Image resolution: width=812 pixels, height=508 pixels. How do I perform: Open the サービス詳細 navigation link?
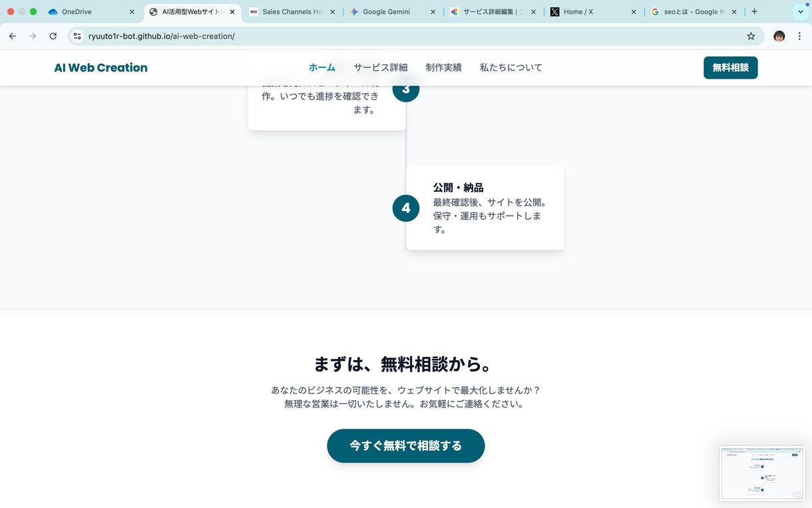click(x=381, y=67)
